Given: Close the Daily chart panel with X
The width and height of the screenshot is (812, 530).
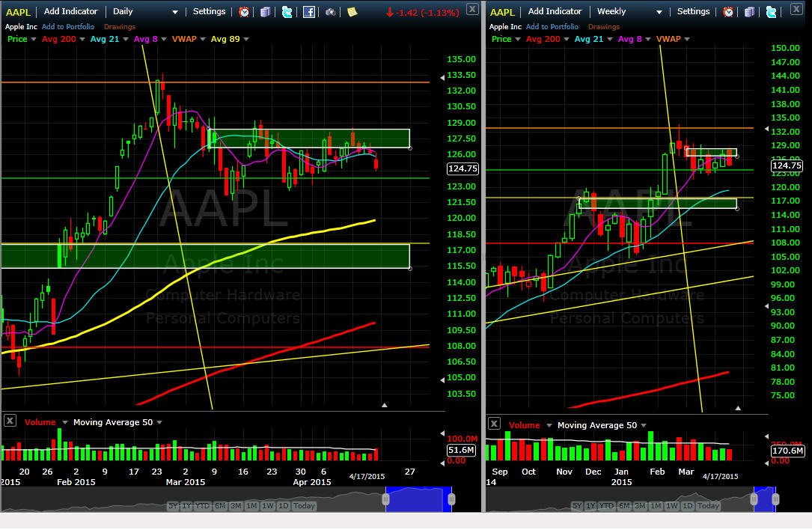Looking at the screenshot, I should [x=472, y=9].
